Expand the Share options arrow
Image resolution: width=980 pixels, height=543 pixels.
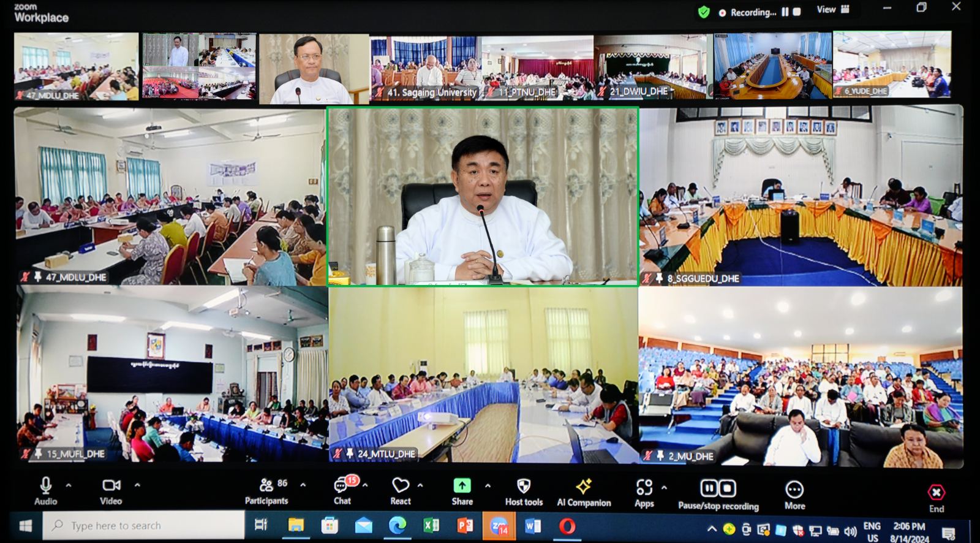488,486
